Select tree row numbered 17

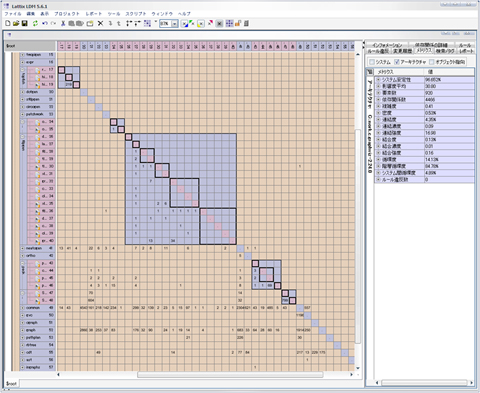[40, 70]
